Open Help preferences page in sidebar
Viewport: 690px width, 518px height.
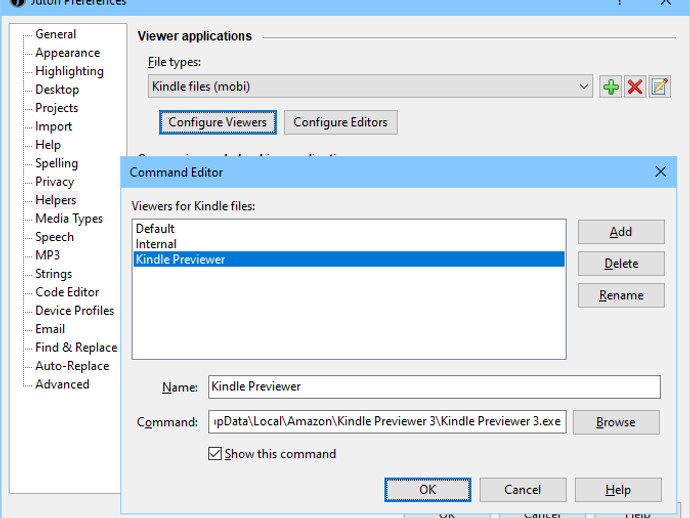point(48,145)
